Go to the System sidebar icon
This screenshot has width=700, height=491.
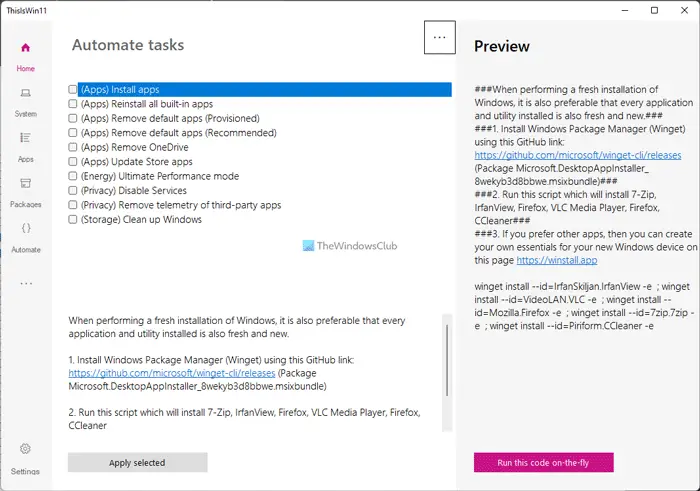click(25, 93)
